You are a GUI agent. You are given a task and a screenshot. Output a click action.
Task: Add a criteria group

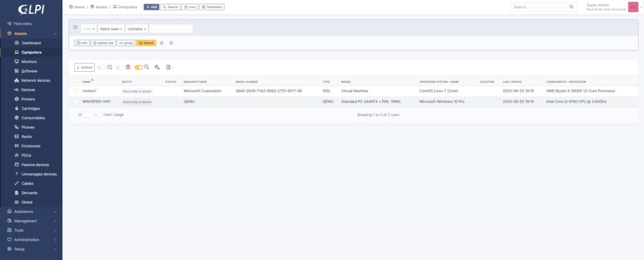point(126,43)
